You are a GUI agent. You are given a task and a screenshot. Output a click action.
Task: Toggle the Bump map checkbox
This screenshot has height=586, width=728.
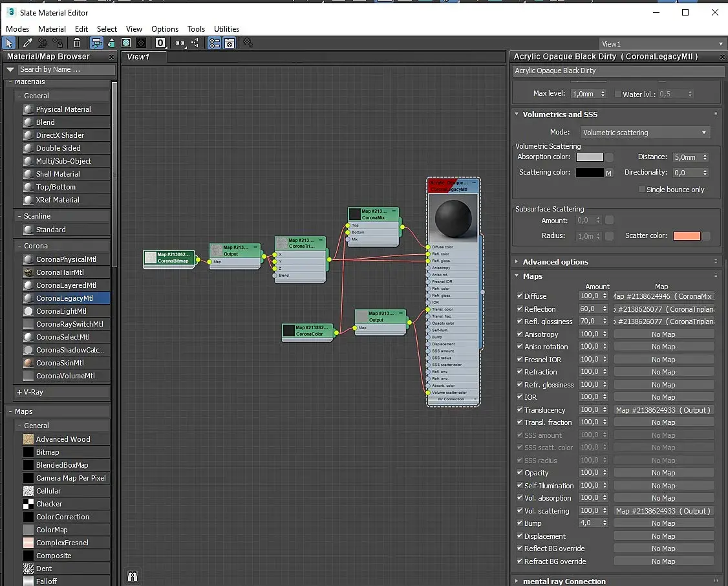(520, 523)
